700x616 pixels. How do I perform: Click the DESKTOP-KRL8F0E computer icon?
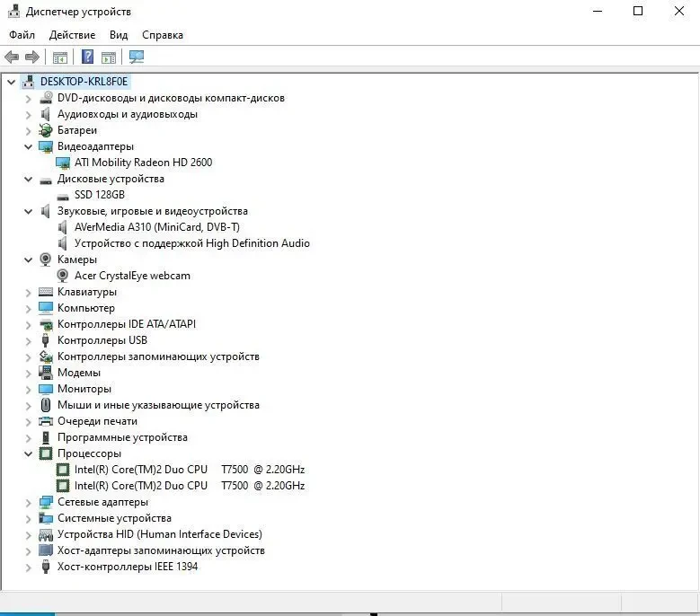point(29,82)
